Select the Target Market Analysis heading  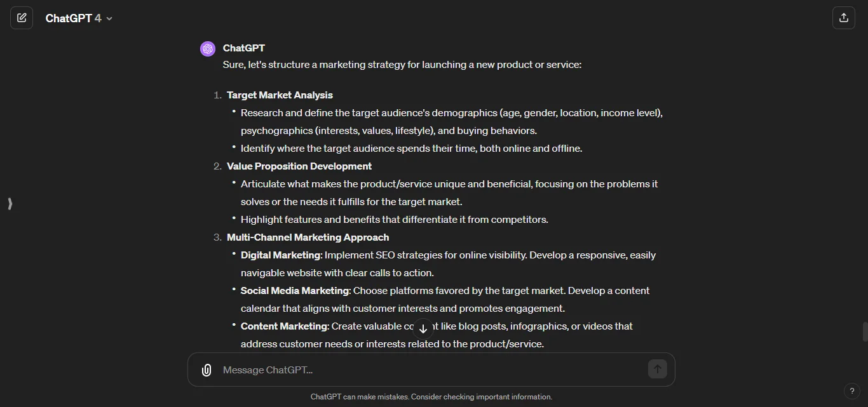[x=280, y=95]
